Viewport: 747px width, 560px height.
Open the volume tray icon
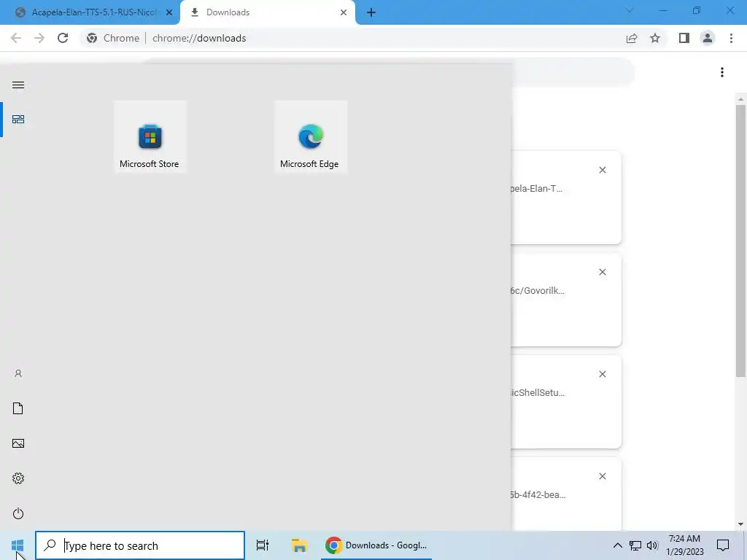(x=652, y=545)
